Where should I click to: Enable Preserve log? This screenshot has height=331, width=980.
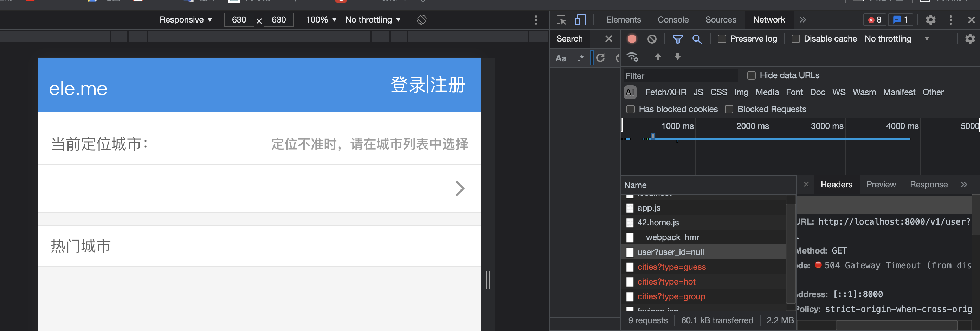722,39
